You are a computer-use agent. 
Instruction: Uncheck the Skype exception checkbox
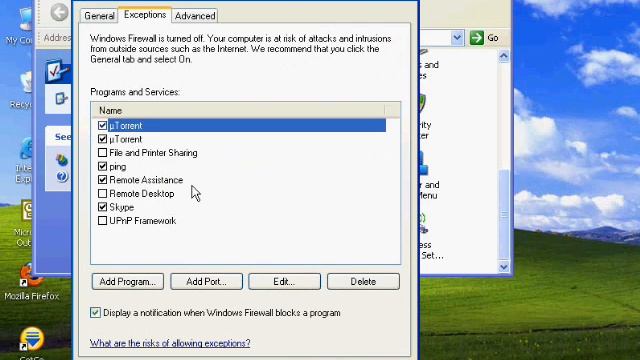click(102, 207)
